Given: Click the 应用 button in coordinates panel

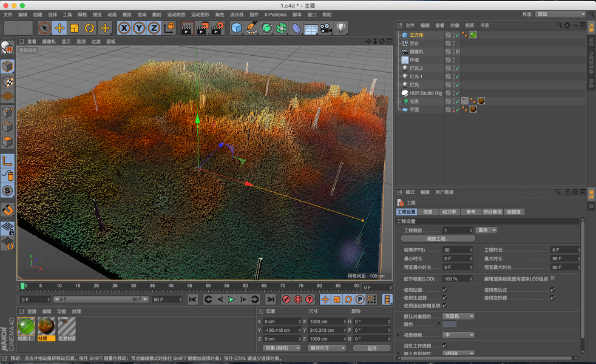Looking at the screenshot, I should click(371, 348).
